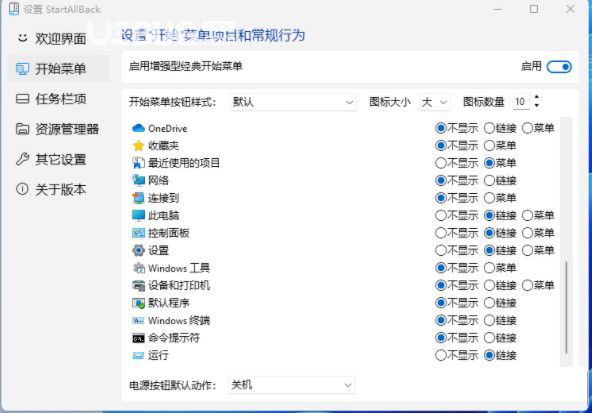Open the 电源按钮默认动作 dropdown
This screenshot has width=592, height=413.
[291, 385]
